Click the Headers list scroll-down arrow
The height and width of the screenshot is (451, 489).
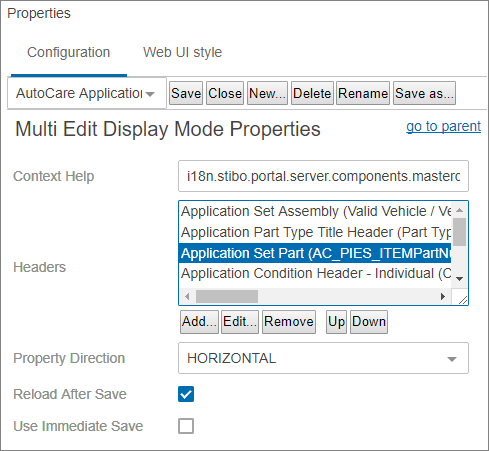click(x=459, y=279)
